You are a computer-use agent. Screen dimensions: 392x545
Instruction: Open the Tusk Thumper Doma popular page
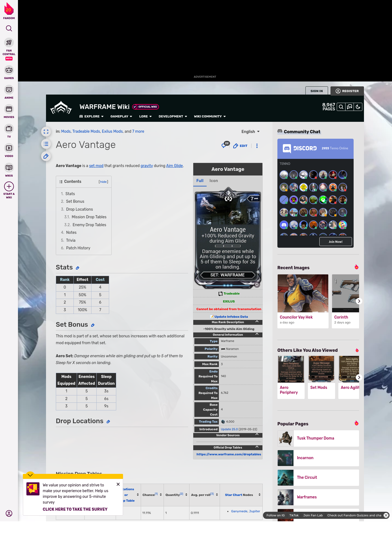point(318,438)
